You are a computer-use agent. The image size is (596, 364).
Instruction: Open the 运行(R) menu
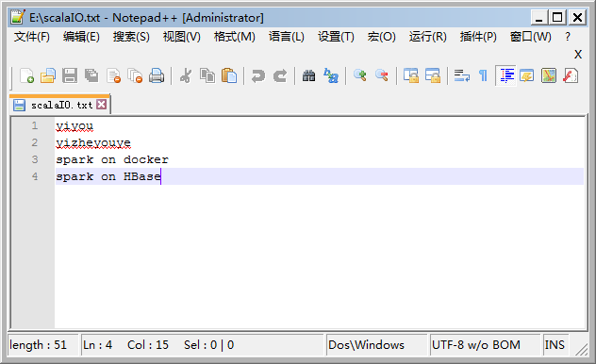427,37
